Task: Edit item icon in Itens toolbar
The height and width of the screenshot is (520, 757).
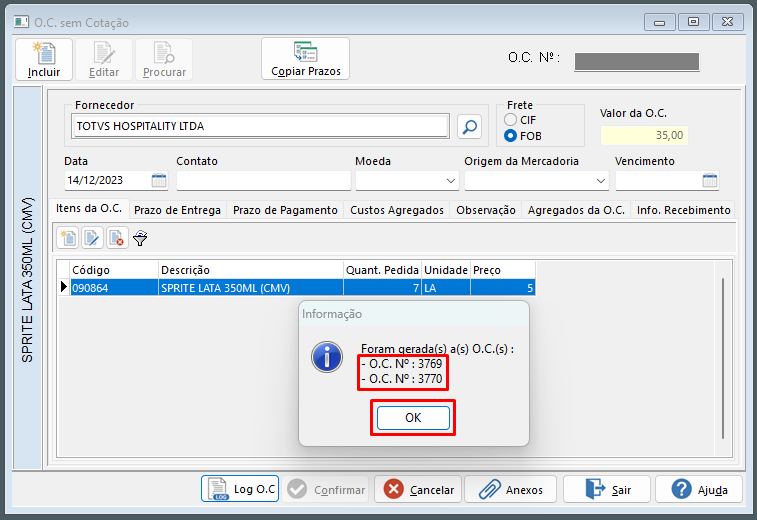Action: [x=92, y=238]
